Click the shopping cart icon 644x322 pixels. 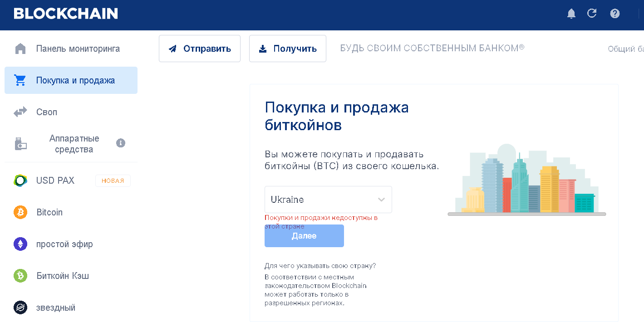(x=20, y=80)
